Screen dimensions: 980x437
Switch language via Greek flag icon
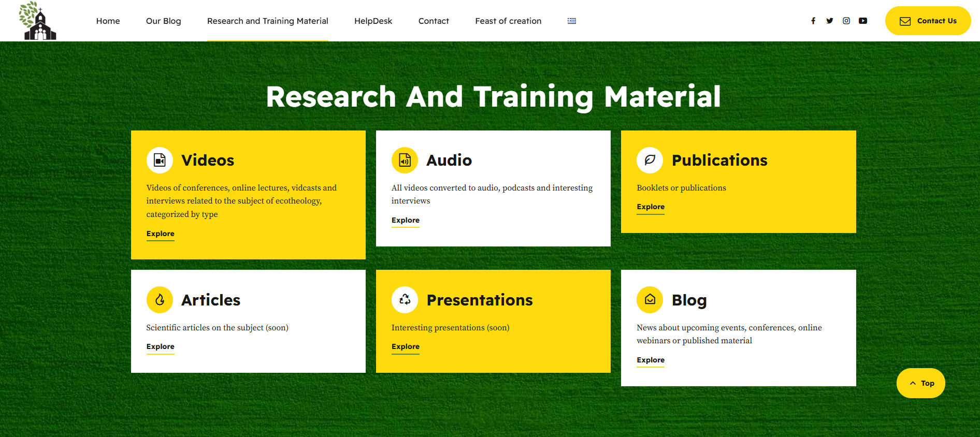coord(572,21)
